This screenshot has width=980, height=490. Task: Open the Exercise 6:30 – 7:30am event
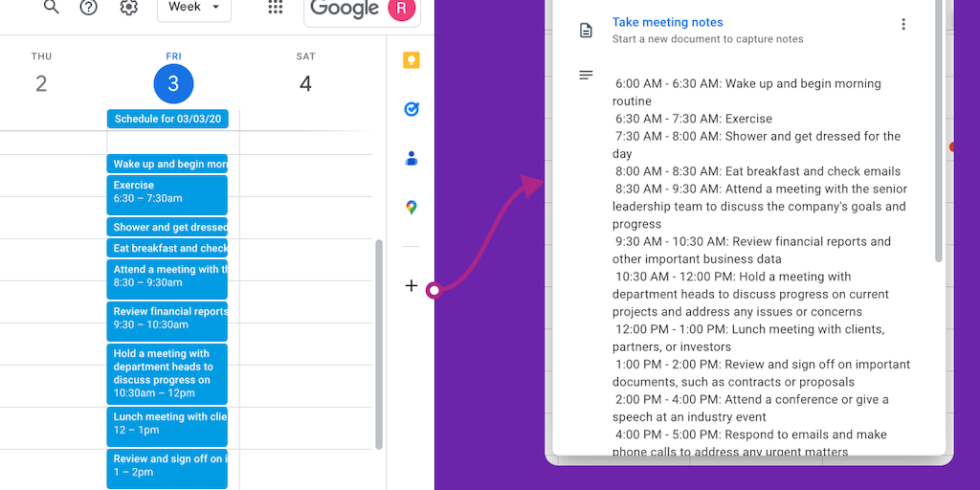(x=167, y=195)
